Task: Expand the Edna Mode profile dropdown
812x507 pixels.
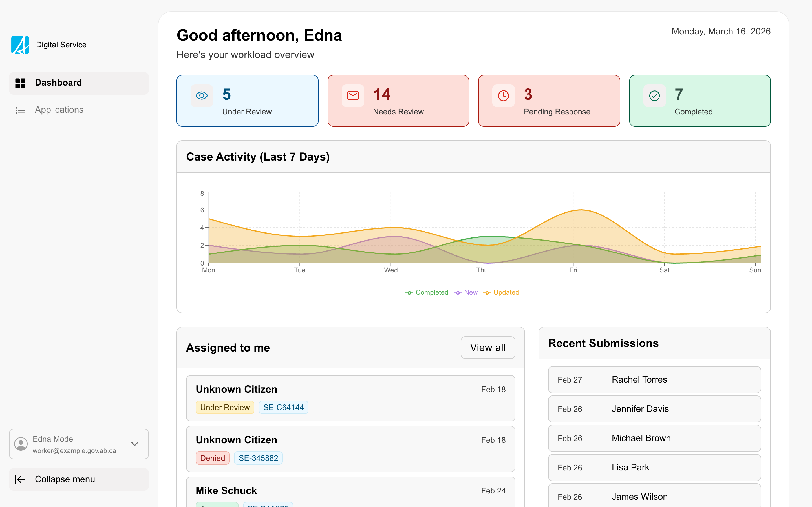Action: click(x=135, y=444)
